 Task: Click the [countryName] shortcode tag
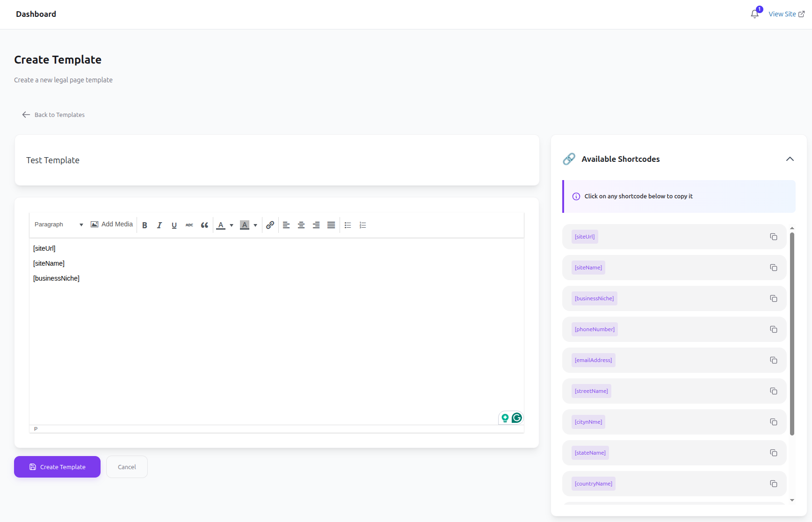click(594, 484)
